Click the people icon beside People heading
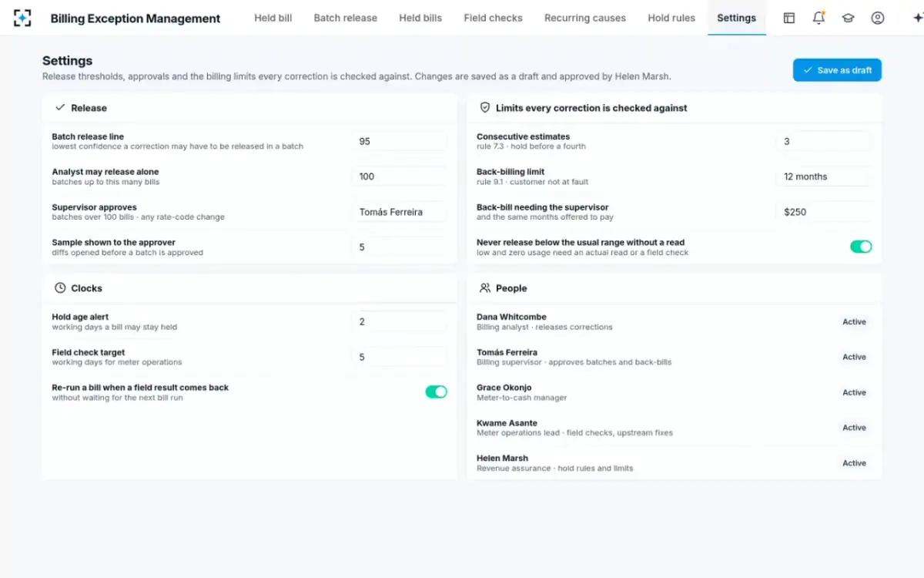The height and width of the screenshot is (578, 924). pos(485,288)
